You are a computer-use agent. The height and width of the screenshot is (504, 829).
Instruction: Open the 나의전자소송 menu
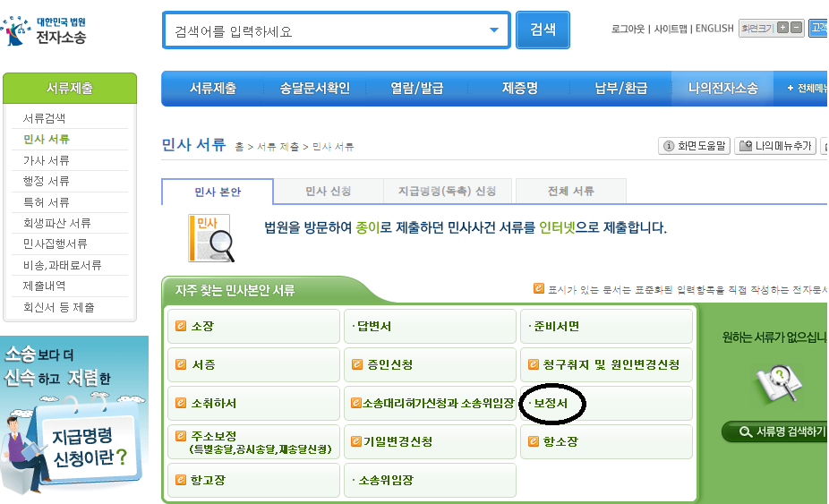point(722,89)
